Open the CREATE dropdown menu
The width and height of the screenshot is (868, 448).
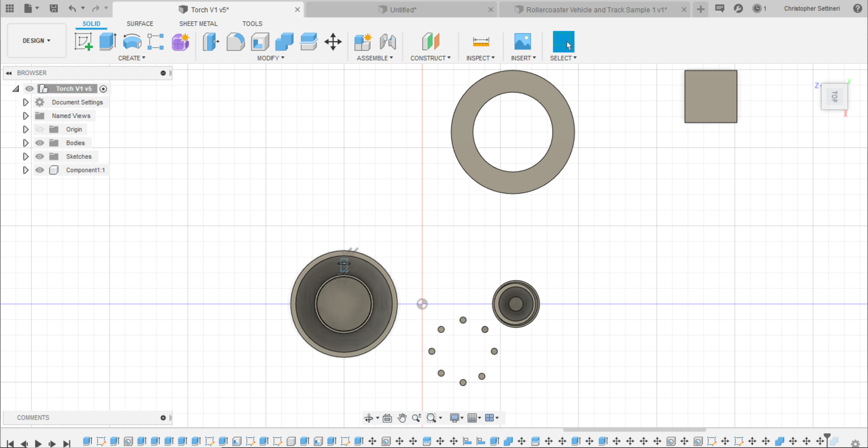click(x=132, y=58)
